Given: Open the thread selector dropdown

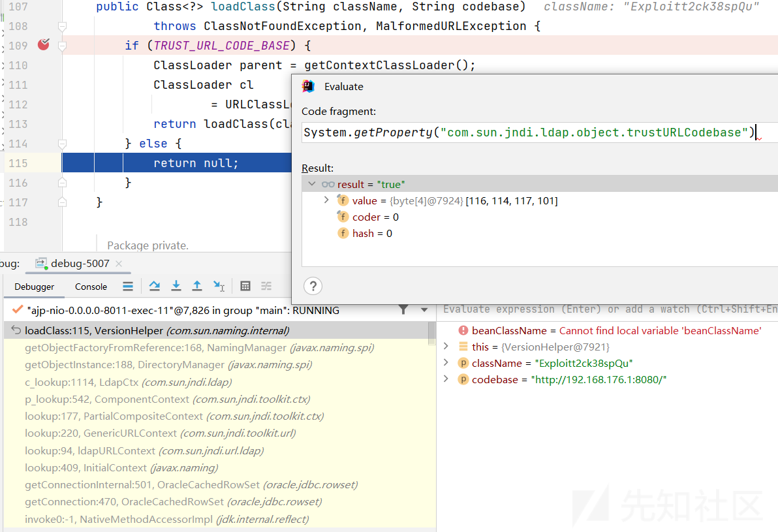Looking at the screenshot, I should (424, 310).
